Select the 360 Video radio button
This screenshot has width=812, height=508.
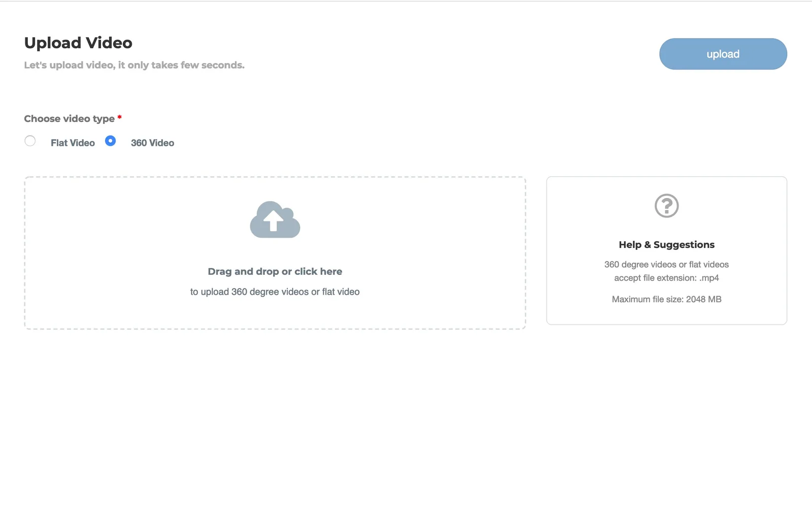(x=110, y=141)
